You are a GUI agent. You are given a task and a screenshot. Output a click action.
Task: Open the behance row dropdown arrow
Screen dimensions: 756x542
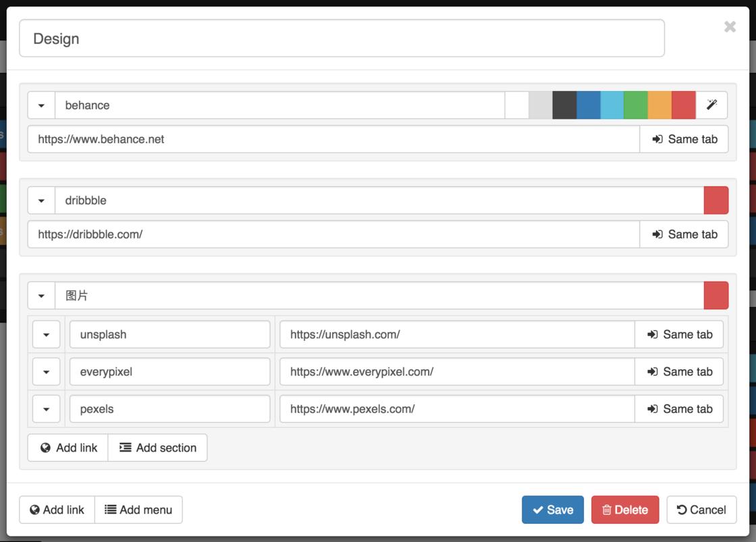(41, 105)
